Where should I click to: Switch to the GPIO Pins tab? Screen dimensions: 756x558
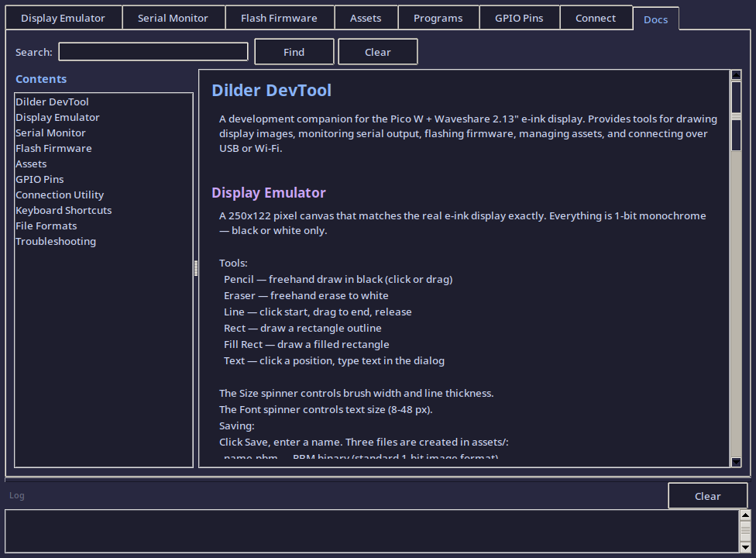click(519, 18)
